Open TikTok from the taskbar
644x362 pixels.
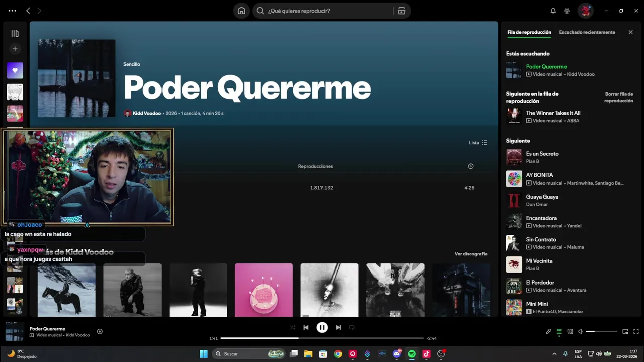click(426, 354)
